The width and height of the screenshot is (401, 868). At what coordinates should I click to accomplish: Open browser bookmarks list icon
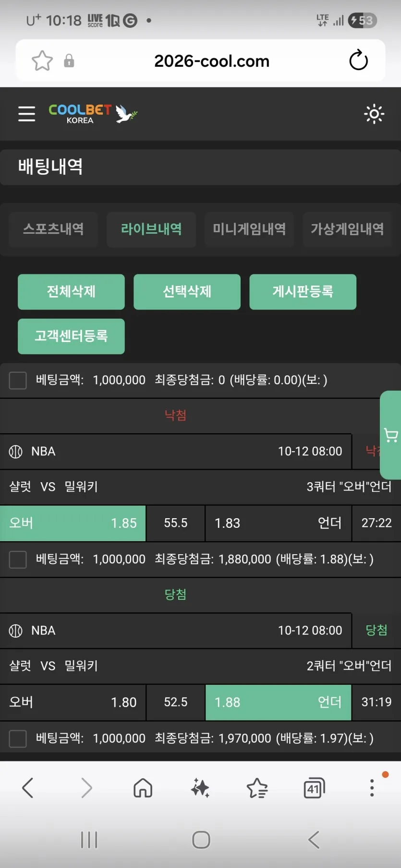[257, 788]
